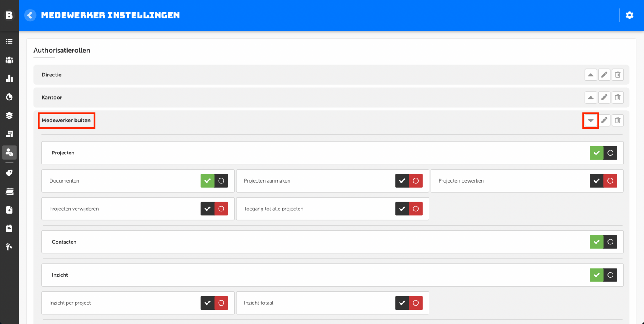Enable Projecten verwijderen with the checkmark

[x=208, y=209]
